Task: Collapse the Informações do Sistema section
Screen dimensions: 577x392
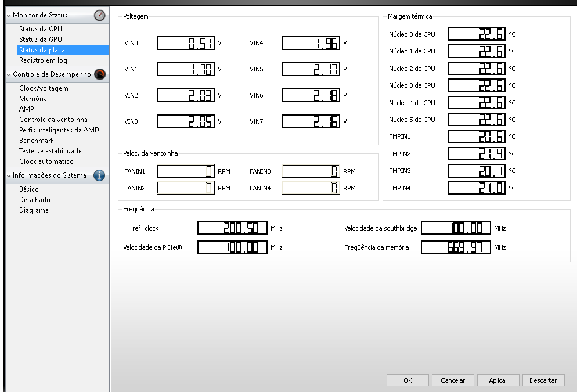Action: (x=9, y=176)
